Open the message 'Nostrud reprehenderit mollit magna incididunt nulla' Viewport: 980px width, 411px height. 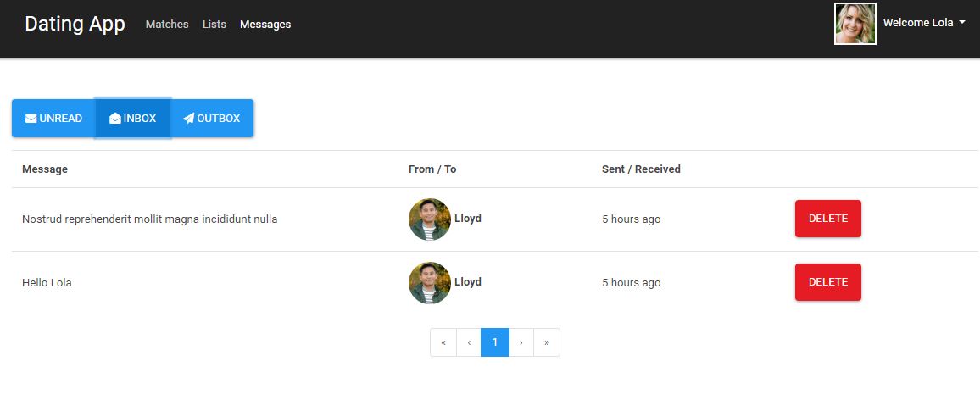pyautogui.click(x=149, y=219)
